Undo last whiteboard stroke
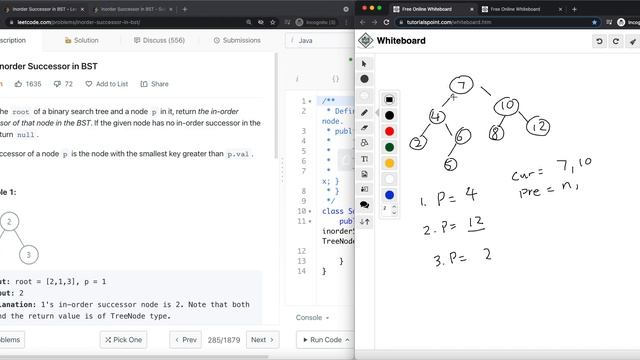Screen dimensions: 640x360 599,41
